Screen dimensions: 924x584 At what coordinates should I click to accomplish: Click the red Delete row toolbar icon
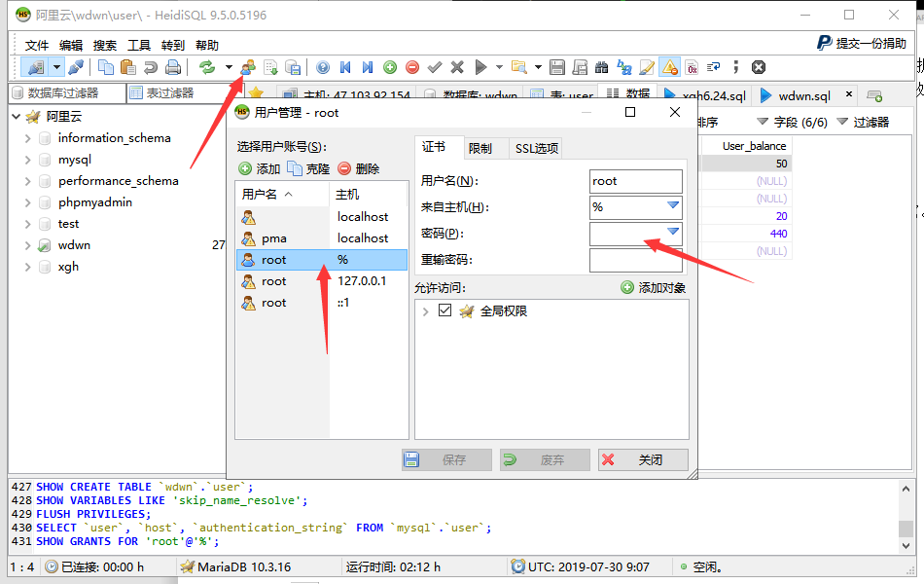412,67
